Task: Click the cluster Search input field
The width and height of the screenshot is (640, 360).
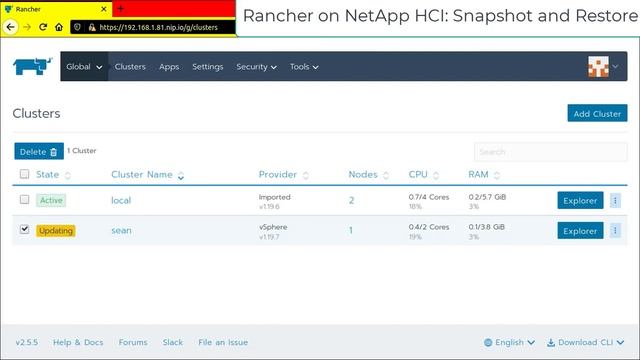Action: coord(551,151)
